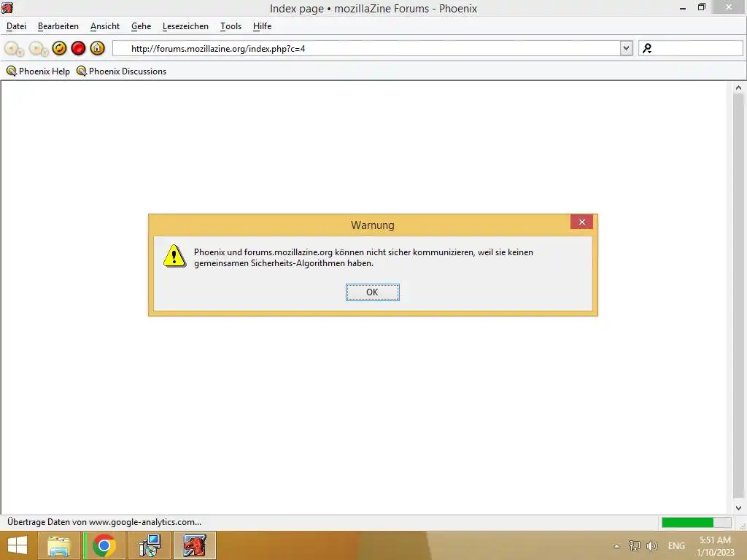Open the Lesezeichen menu
The width and height of the screenshot is (747, 560).
(185, 26)
